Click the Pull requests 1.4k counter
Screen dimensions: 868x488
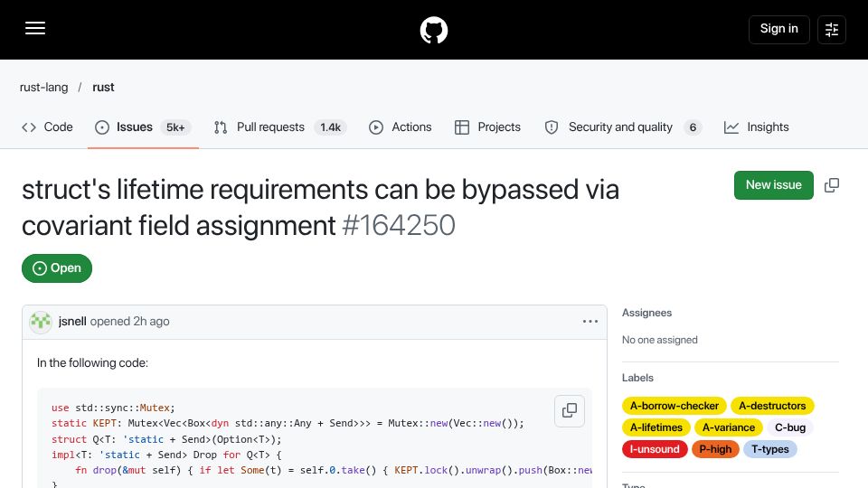point(331,127)
